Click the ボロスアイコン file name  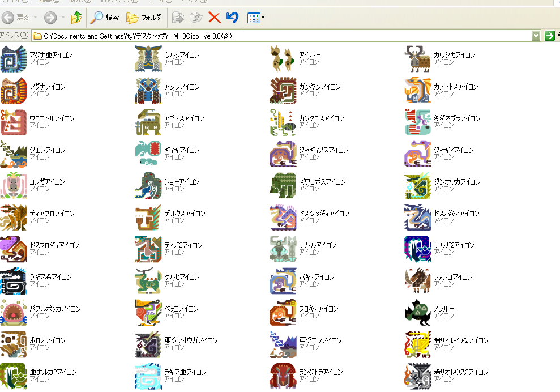click(48, 340)
